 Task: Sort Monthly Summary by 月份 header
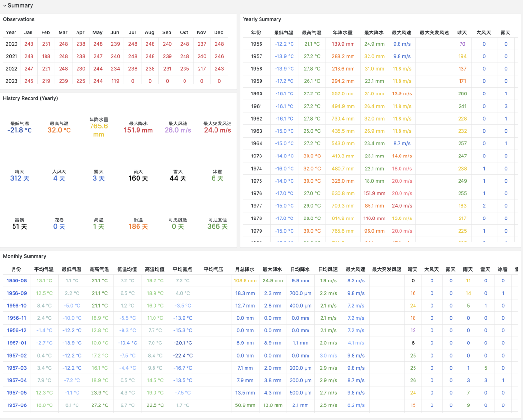point(16,269)
